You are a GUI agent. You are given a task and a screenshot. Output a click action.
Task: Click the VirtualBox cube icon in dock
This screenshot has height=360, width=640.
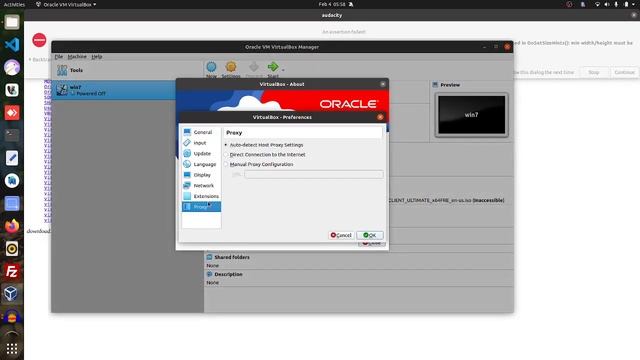coord(12,293)
